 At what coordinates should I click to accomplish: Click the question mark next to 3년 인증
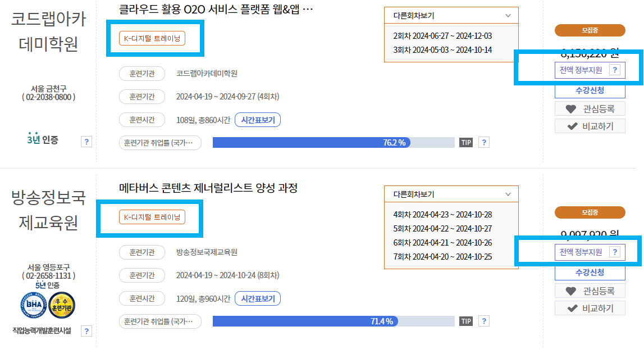click(86, 142)
